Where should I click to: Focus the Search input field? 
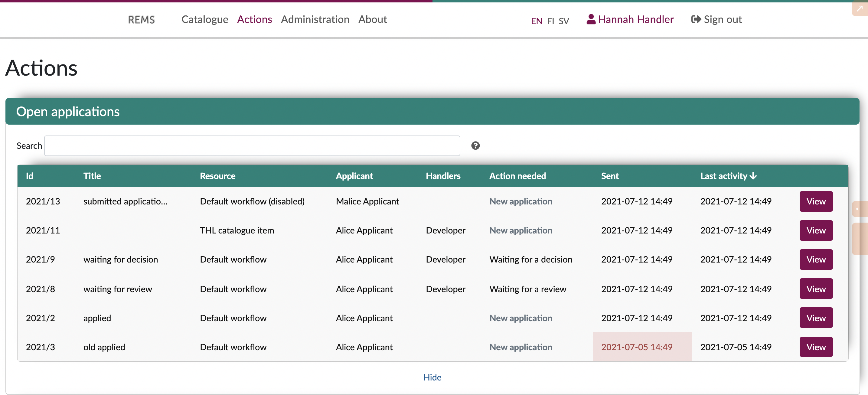coord(252,145)
